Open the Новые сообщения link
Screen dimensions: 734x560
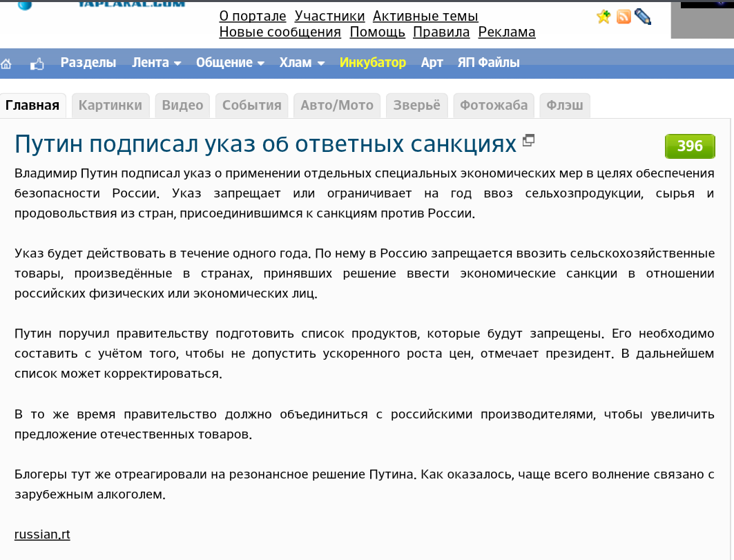[280, 32]
